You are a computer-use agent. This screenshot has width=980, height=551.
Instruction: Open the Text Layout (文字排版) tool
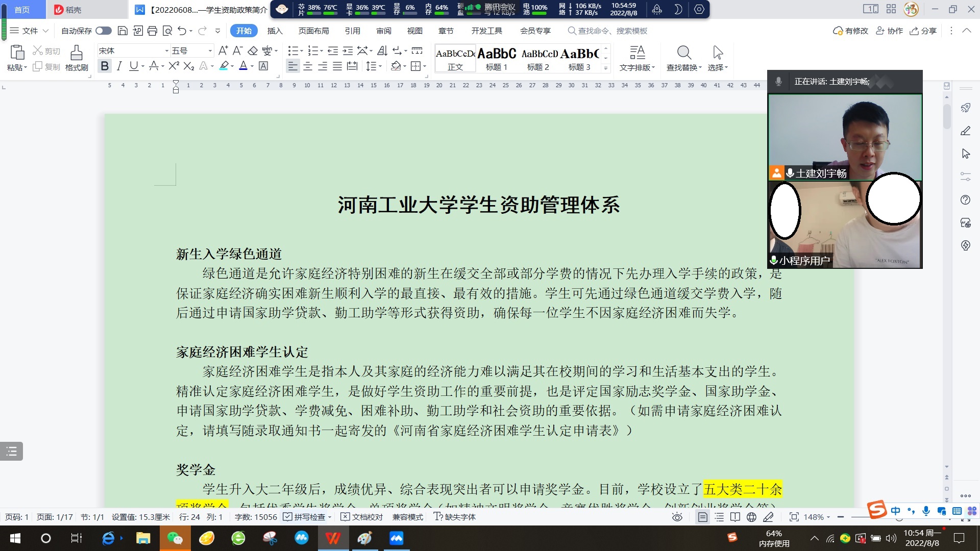tap(637, 58)
